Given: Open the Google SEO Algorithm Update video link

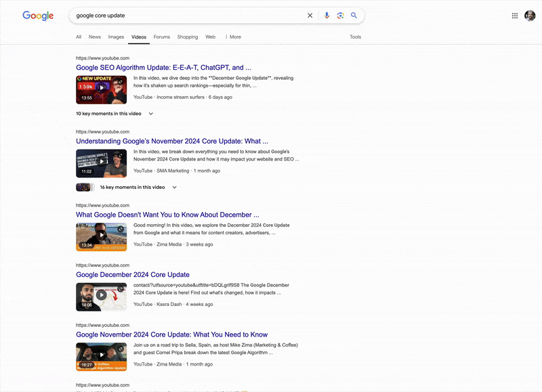Looking at the screenshot, I should click(x=163, y=67).
